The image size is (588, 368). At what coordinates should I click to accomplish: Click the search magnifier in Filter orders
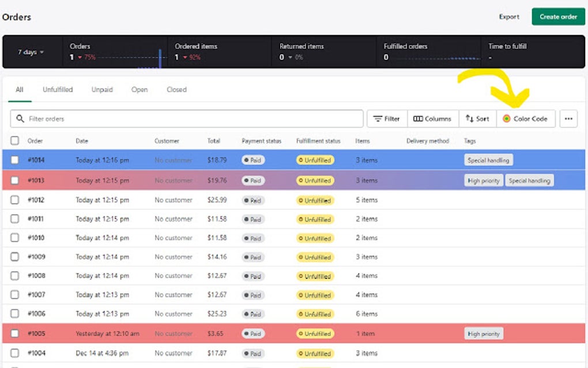coord(21,118)
